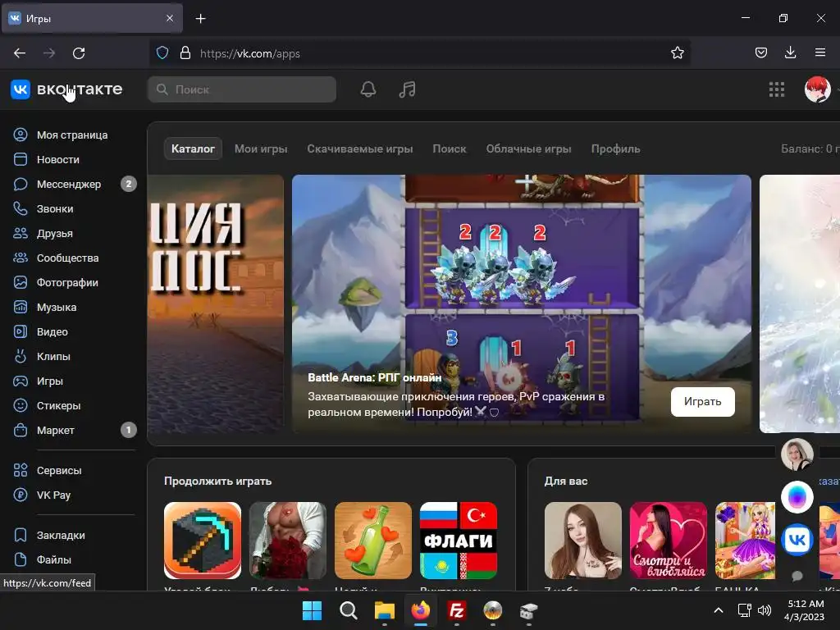Close the Игры browser tab

[x=169, y=18]
